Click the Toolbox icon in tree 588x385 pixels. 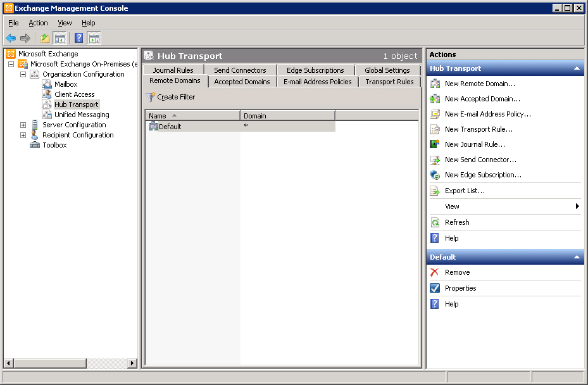tap(35, 145)
